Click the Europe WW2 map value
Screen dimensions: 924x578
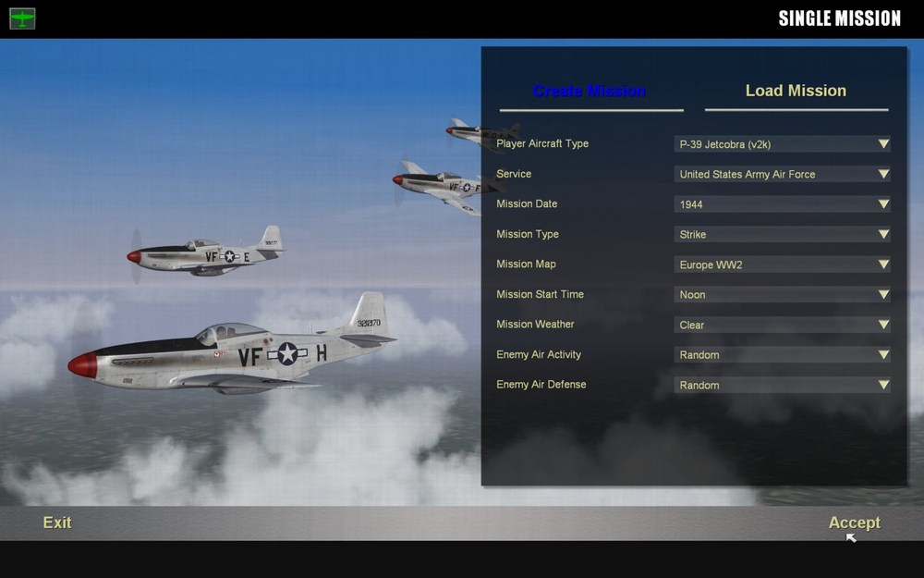click(711, 264)
